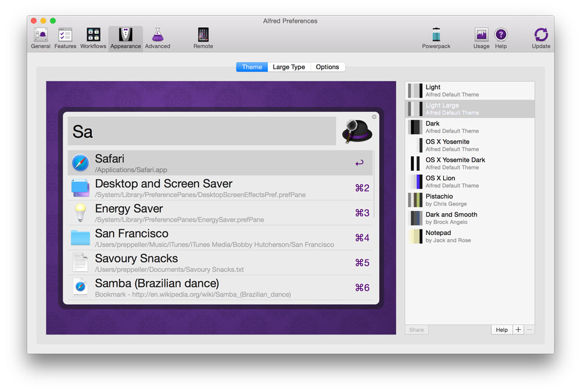This screenshot has width=581, height=392.
Task: Select the Pistachio theme
Action: click(x=470, y=200)
